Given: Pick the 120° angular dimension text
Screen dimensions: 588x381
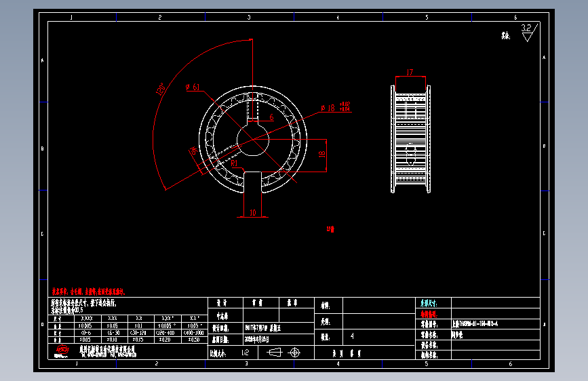Looking at the screenshot, I should 161,89.
